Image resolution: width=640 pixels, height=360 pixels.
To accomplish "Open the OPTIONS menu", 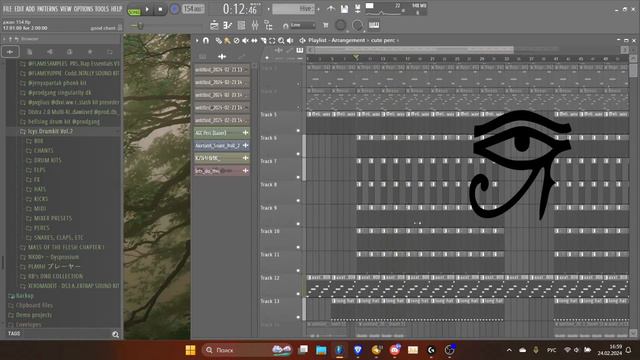I will pyautogui.click(x=83, y=9).
